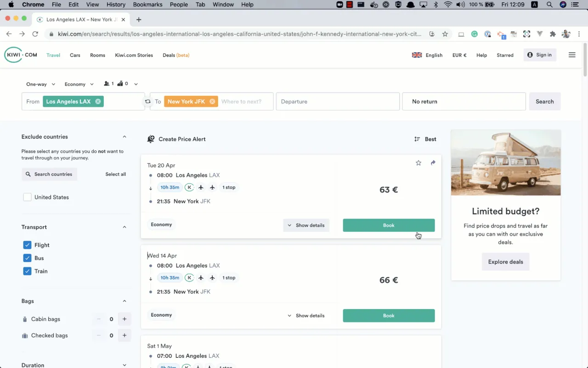Click the Create Price Alert bell
This screenshot has width=588, height=368.
[x=151, y=139]
